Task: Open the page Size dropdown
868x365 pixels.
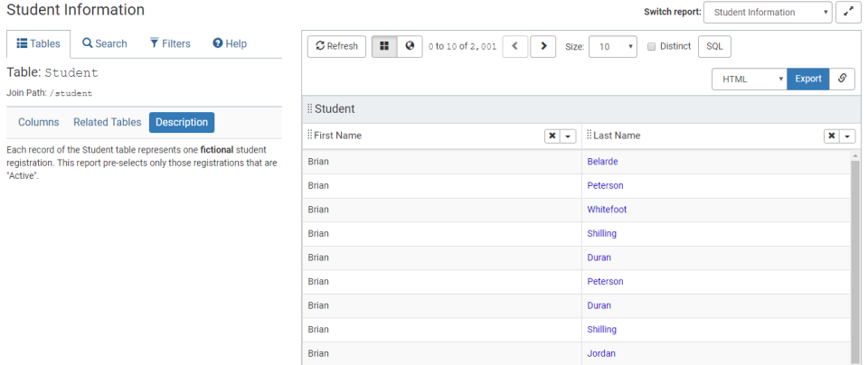Action: (x=613, y=46)
